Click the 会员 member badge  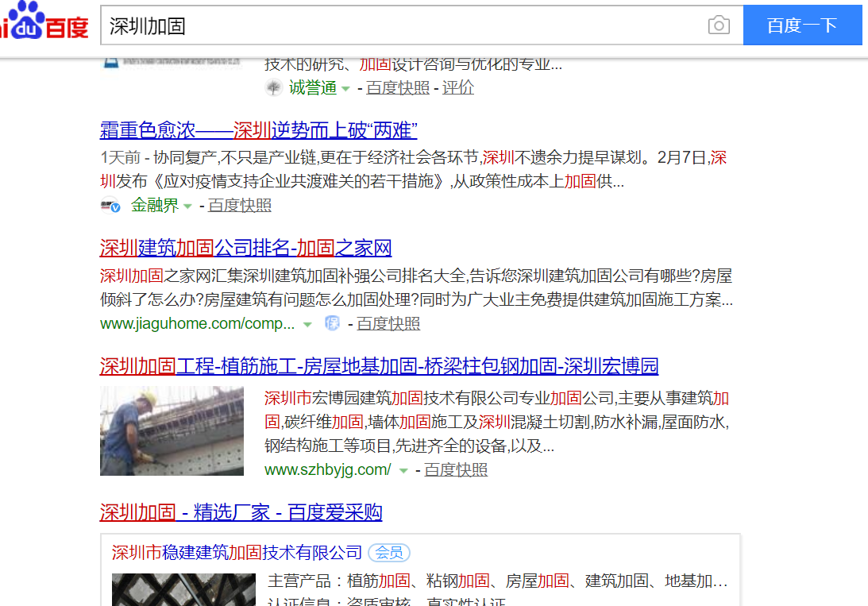tap(389, 552)
